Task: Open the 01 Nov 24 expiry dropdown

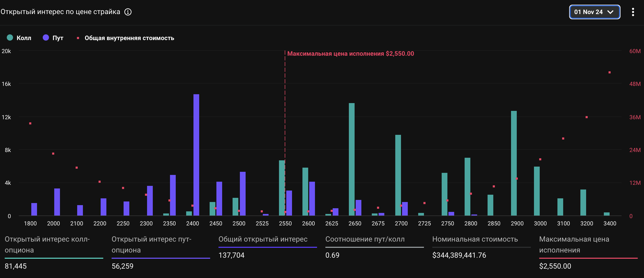Action: [x=594, y=12]
